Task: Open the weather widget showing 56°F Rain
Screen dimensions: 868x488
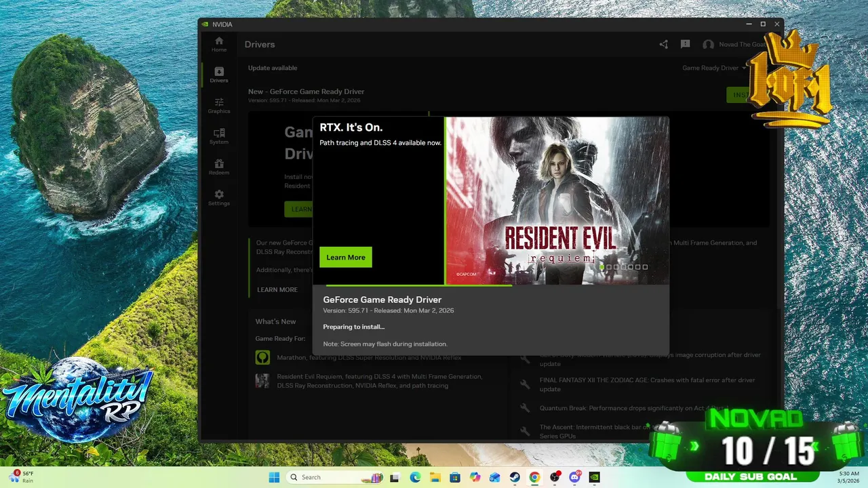Action: click(x=22, y=477)
